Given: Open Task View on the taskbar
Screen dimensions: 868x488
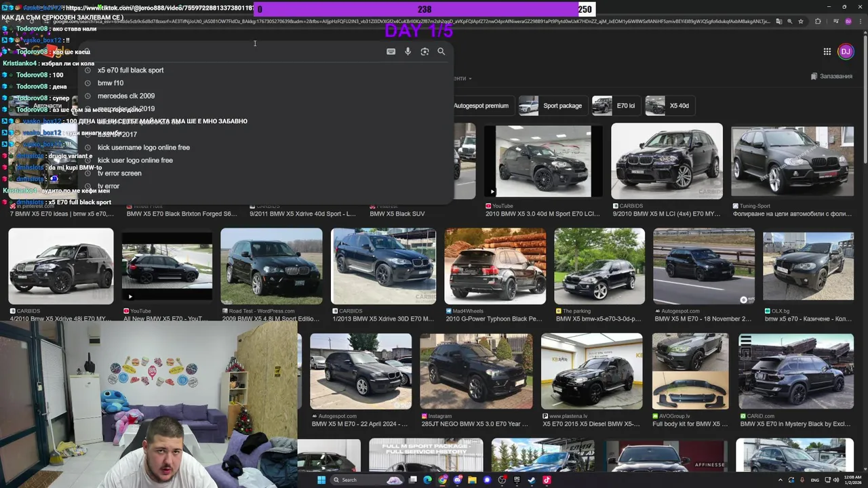Looking at the screenshot, I should point(413,480).
